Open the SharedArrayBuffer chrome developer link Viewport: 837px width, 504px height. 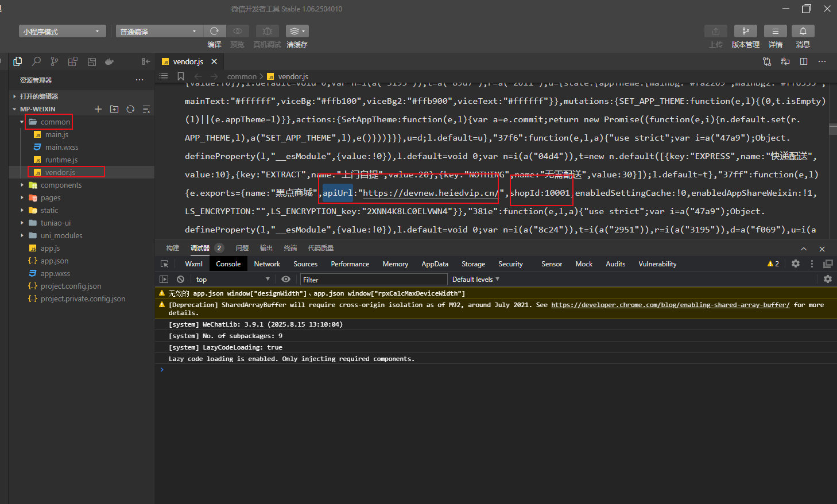coord(670,305)
